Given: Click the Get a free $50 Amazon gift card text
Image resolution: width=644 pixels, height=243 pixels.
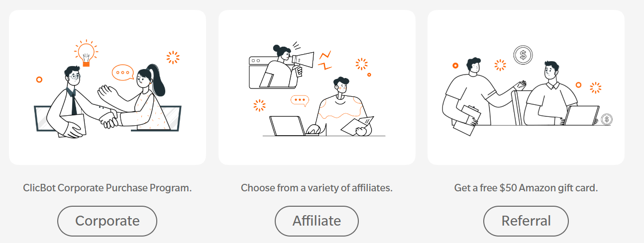Looking at the screenshot, I should [x=526, y=188].
